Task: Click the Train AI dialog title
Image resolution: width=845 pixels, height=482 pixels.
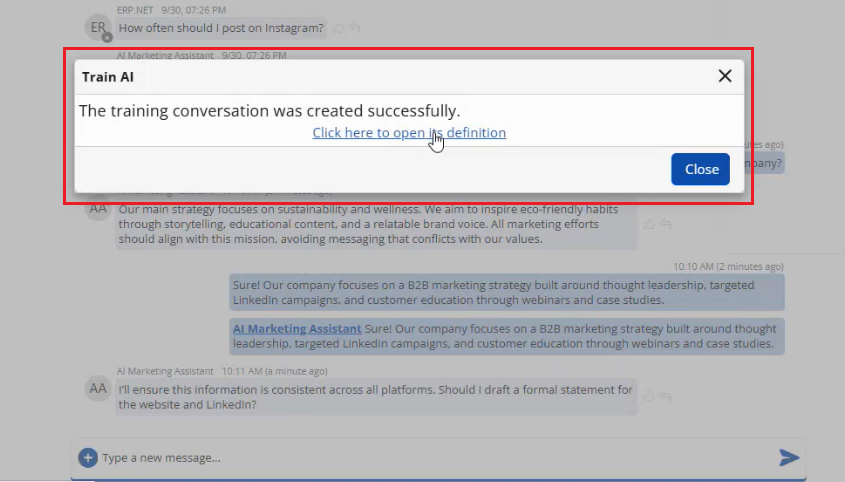Action: pos(108,76)
